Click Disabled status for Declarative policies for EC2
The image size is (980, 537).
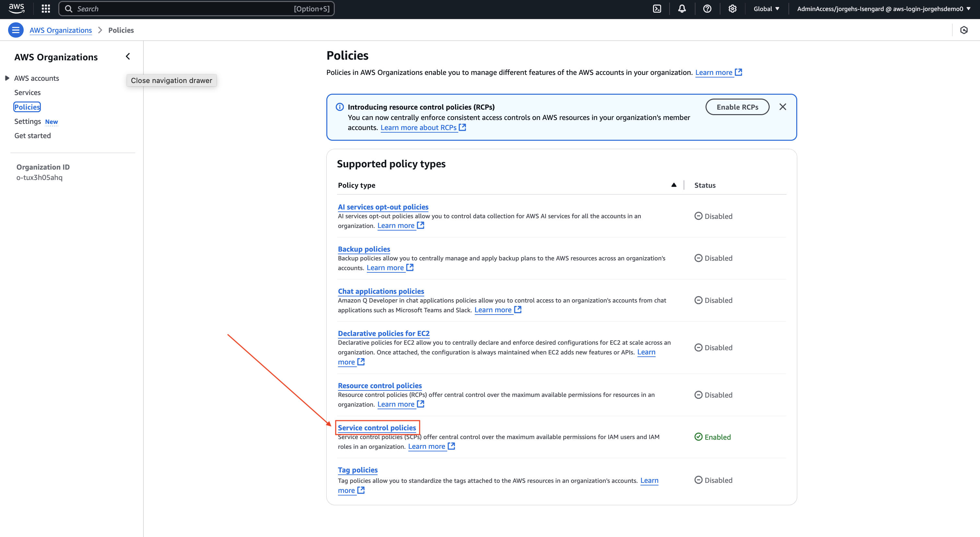[713, 348]
